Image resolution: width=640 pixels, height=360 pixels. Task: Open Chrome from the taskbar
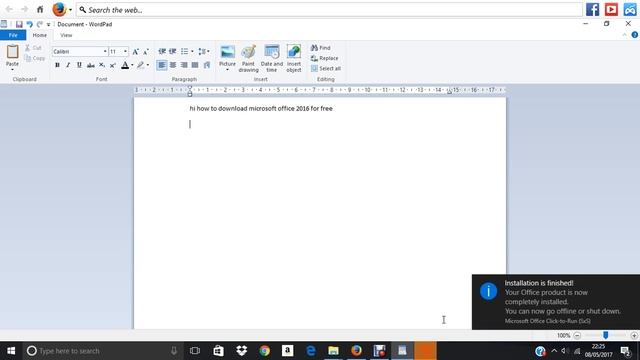click(264, 351)
